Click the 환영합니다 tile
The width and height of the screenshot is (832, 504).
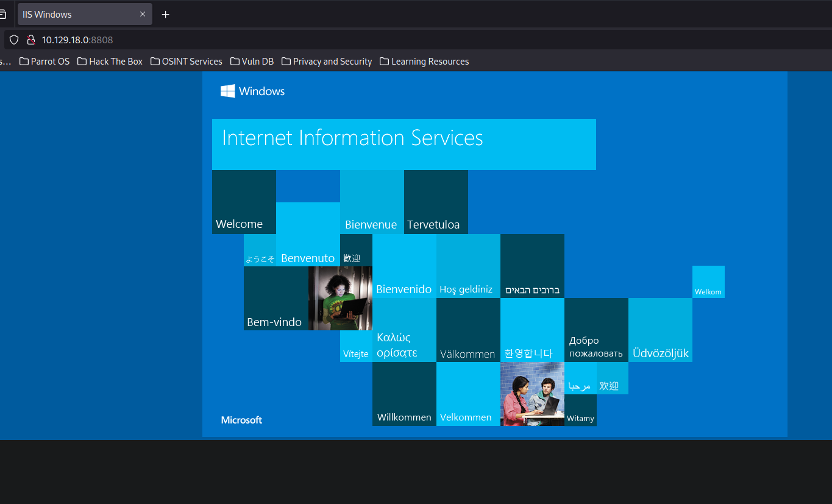532,330
